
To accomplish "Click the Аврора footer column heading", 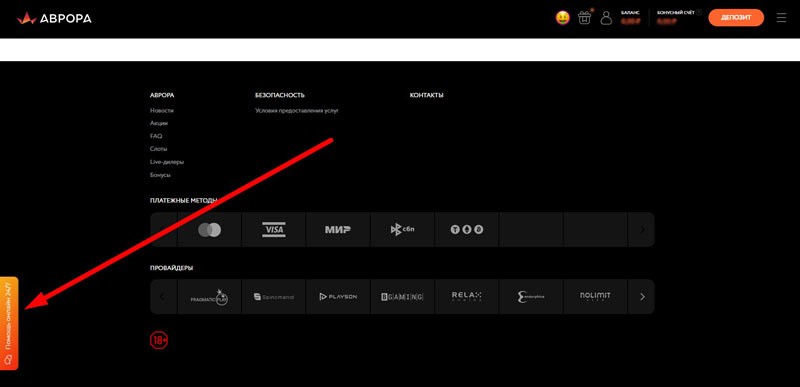I will [x=162, y=95].
